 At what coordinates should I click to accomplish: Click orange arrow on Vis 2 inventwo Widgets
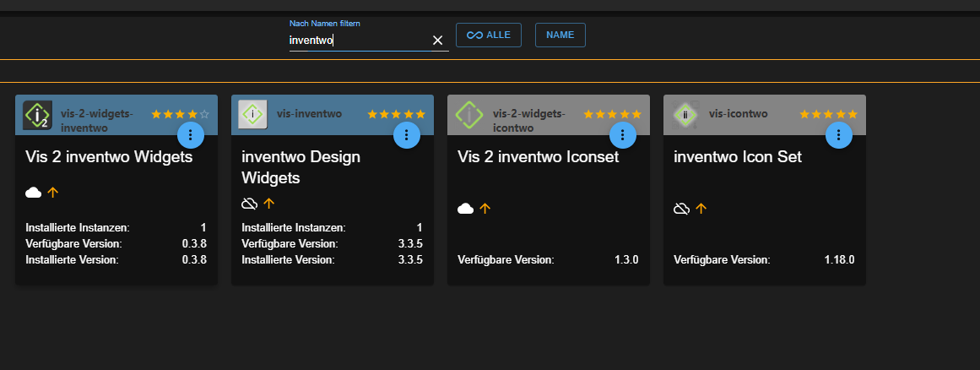tap(53, 193)
